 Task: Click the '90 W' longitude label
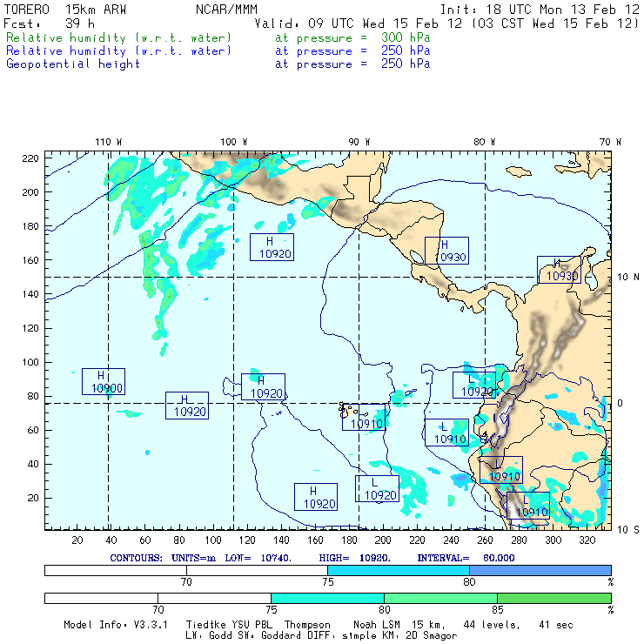359,142
